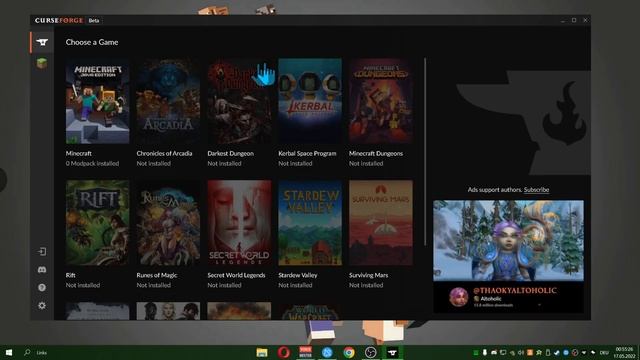Open the help question mark icon

[42, 287]
